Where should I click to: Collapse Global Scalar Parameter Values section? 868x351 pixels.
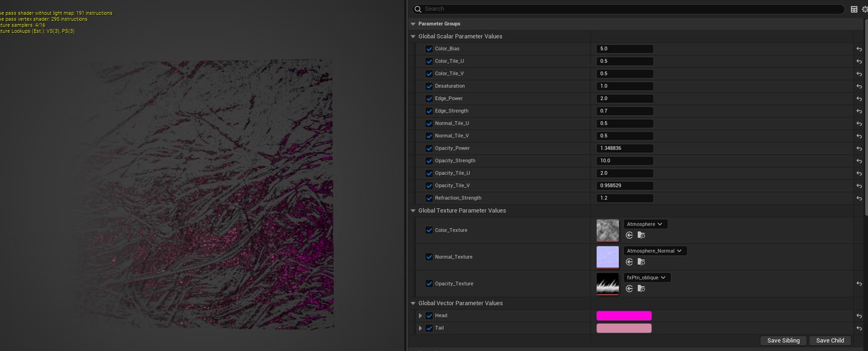(x=413, y=37)
